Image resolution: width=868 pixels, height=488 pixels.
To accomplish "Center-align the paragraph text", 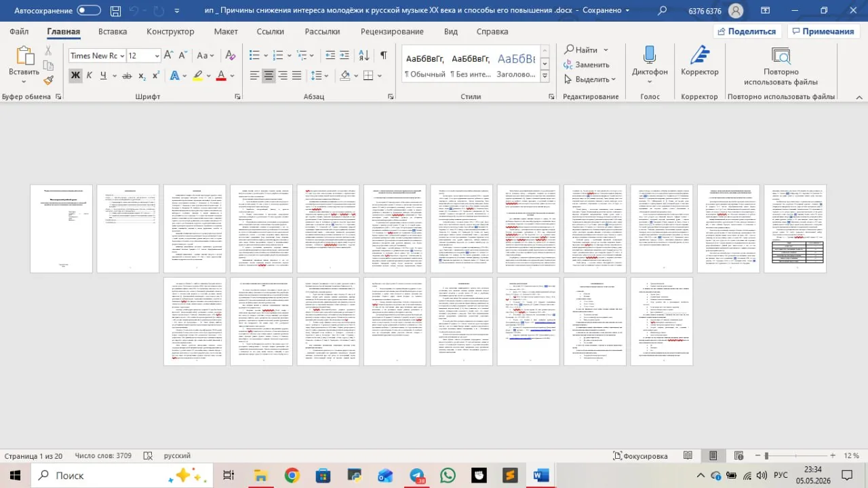I will pos(269,75).
